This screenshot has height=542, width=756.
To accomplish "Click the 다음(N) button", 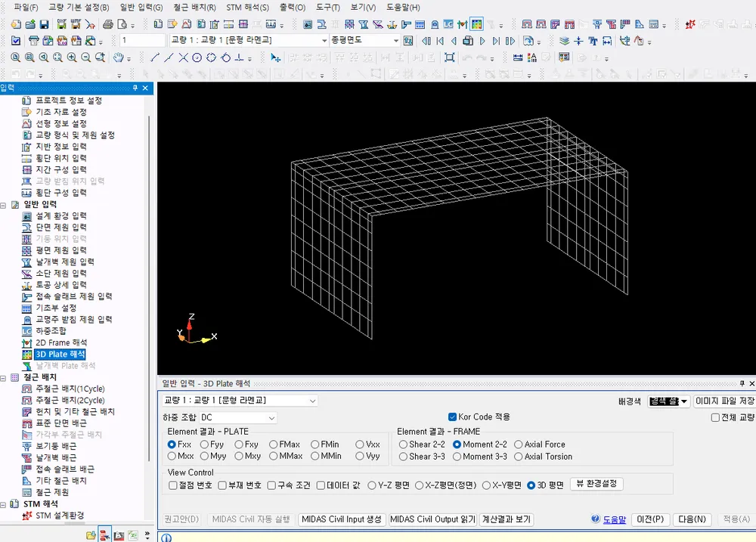I will tap(692, 519).
